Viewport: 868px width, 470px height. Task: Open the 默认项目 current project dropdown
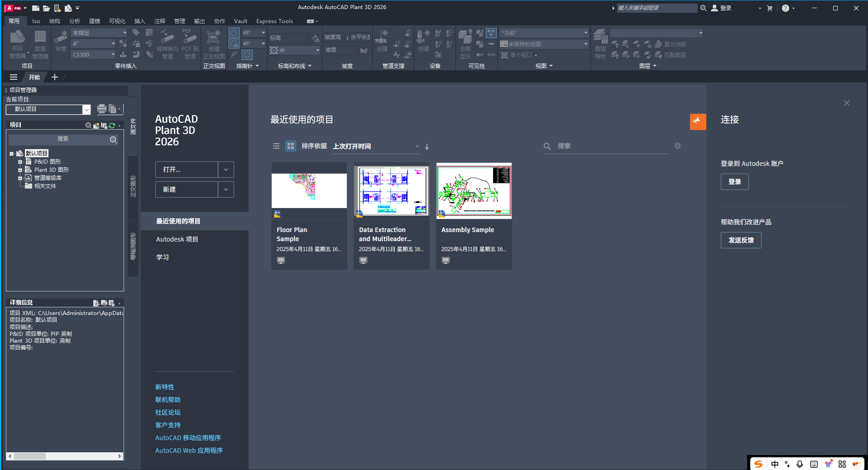pyautogui.click(x=86, y=109)
